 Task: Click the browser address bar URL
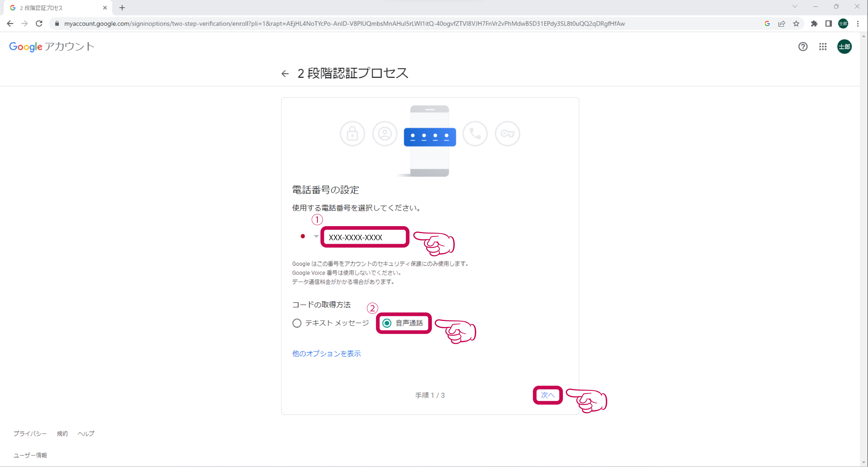click(344, 24)
